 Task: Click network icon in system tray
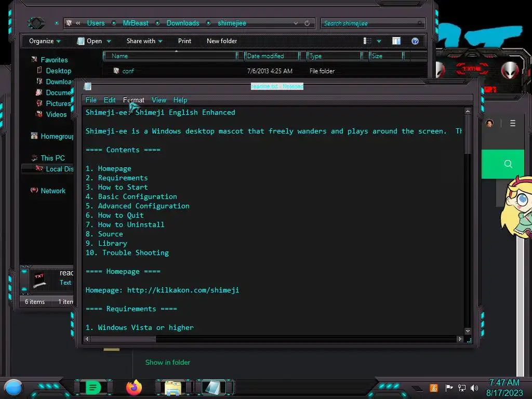[461, 388]
